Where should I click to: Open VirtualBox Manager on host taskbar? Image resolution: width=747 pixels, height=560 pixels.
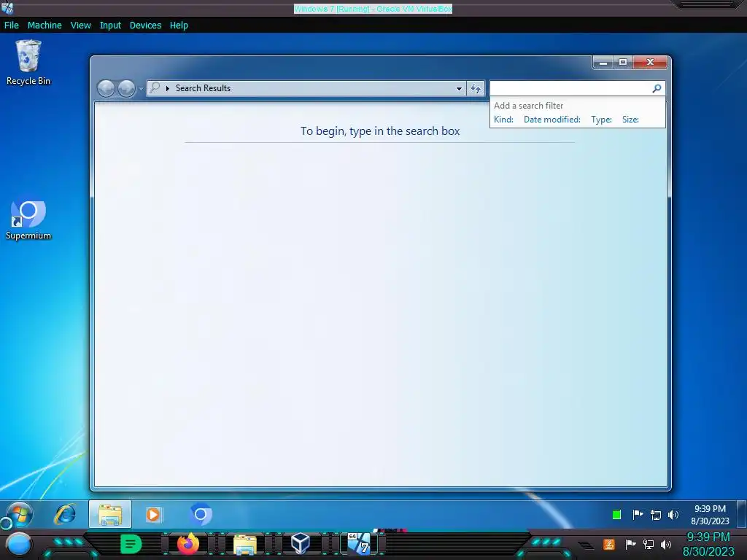(x=301, y=543)
